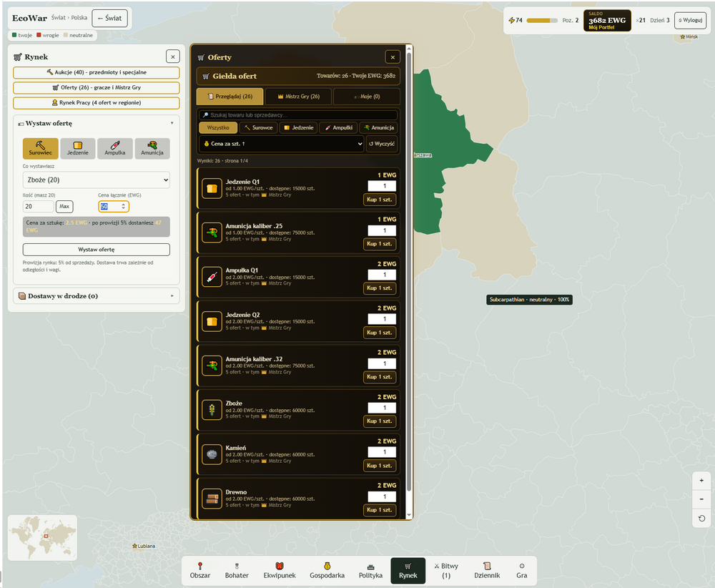
Task: Reset the map view rotation icon
Action: click(x=701, y=518)
